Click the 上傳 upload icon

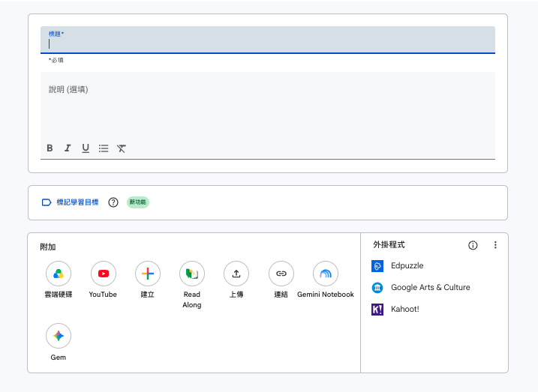click(236, 274)
